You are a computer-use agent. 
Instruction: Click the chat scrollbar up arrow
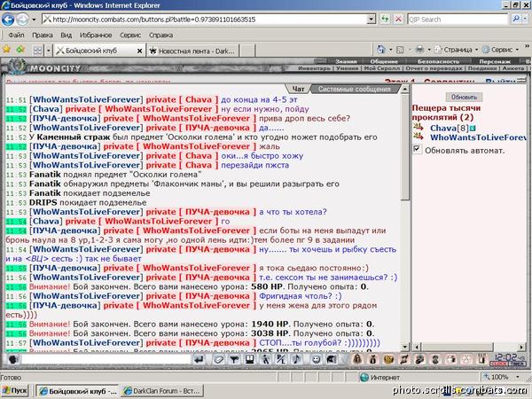click(x=405, y=90)
